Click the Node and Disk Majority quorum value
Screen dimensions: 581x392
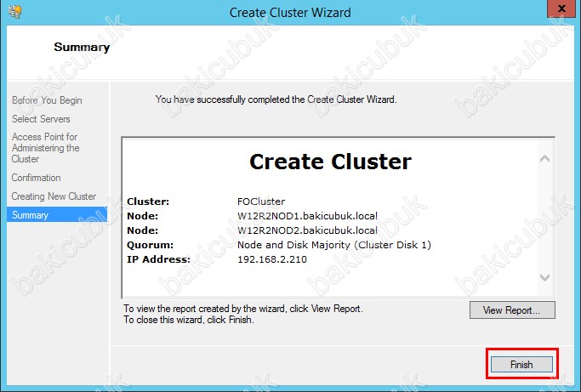[x=334, y=245]
